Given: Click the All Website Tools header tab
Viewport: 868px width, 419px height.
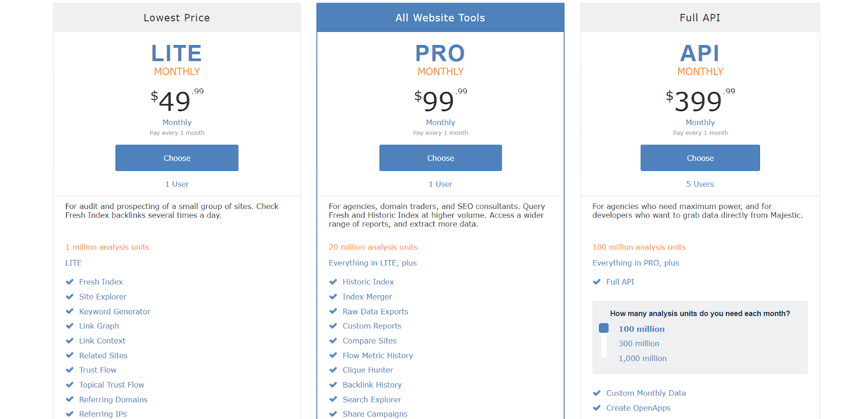Looking at the screenshot, I should pyautogui.click(x=441, y=17).
